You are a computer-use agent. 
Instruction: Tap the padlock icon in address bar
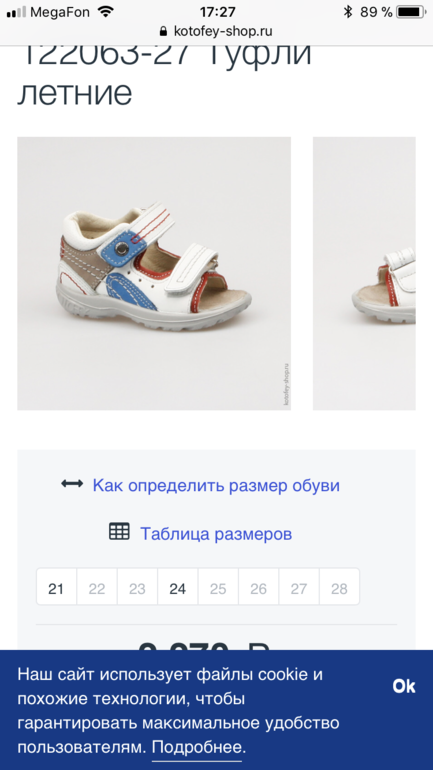(163, 31)
